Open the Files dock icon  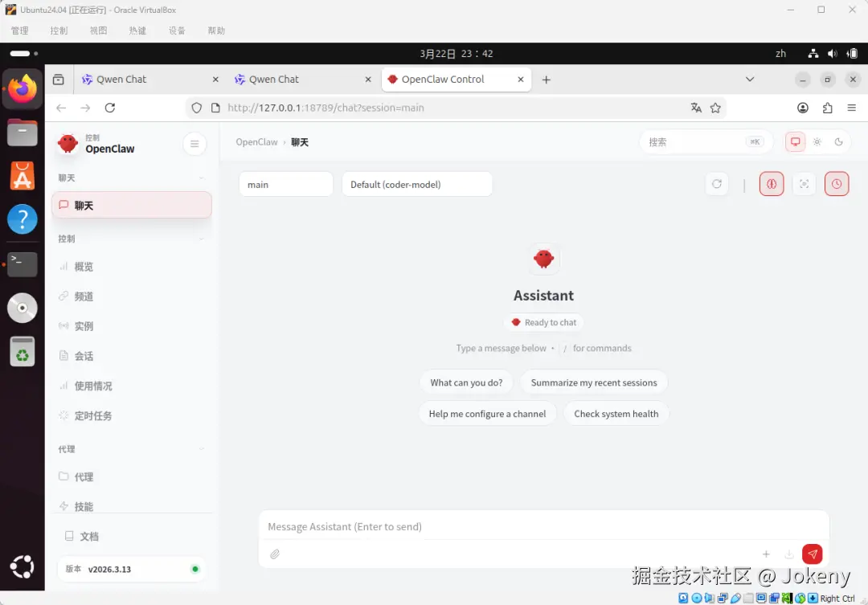point(23,133)
